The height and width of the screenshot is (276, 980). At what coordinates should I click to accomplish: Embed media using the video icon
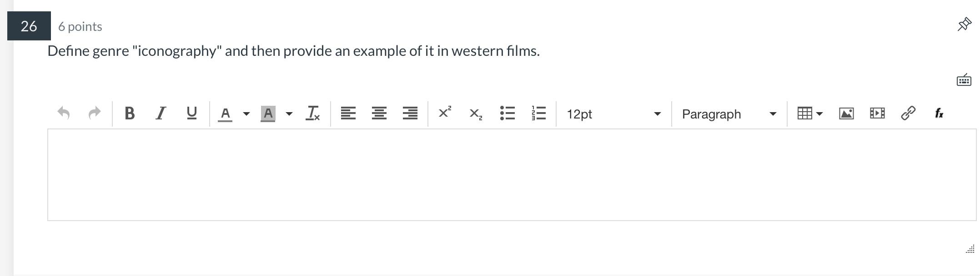point(877,113)
